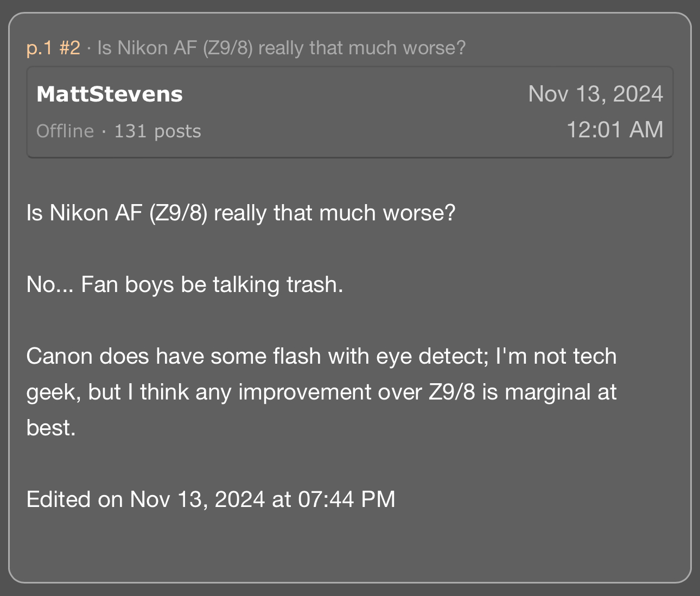Open the "131 posts" count link
The image size is (700, 596).
tap(157, 131)
